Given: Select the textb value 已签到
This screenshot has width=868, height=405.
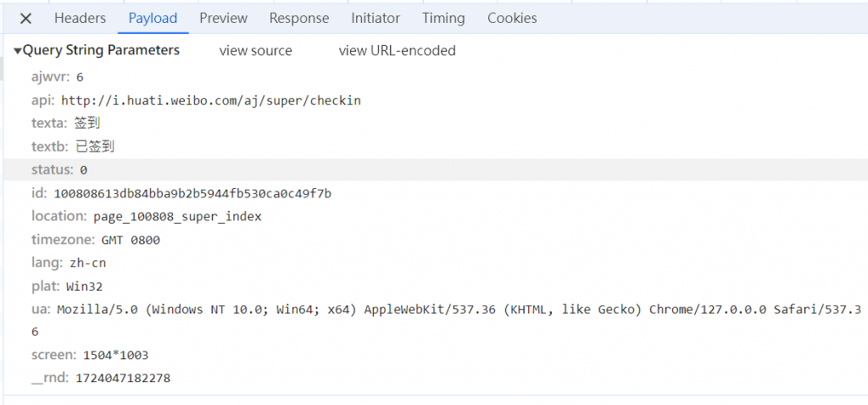Looking at the screenshot, I should [x=95, y=147].
